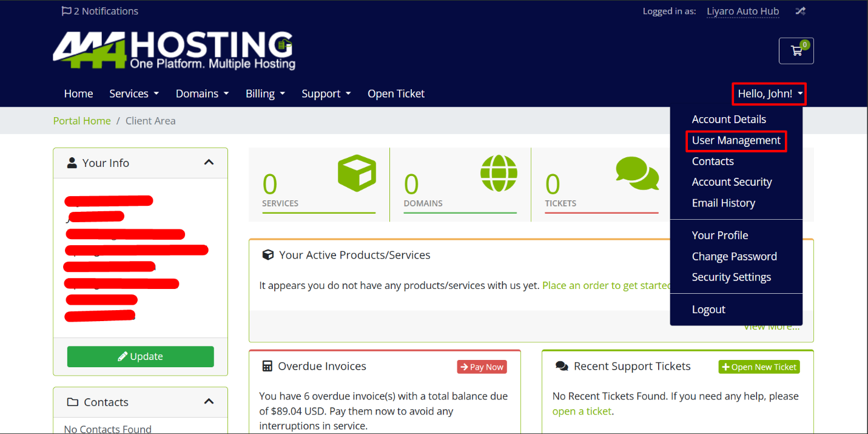
Task: Open the shopping cart icon
Action: tap(796, 51)
